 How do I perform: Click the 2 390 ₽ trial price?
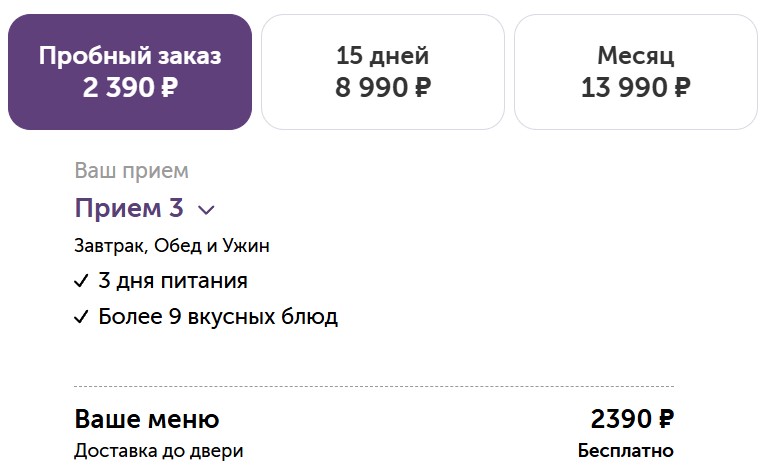tap(130, 88)
